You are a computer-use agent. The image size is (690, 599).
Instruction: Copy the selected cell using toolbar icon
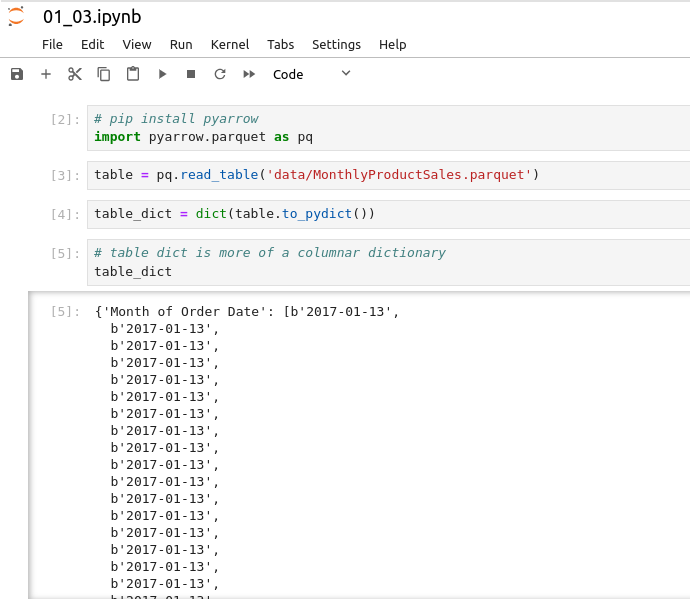coord(103,74)
